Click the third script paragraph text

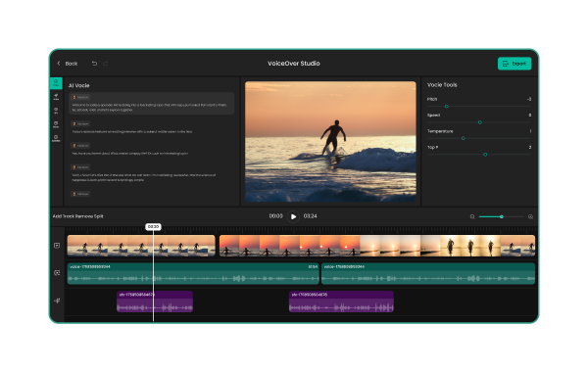[129, 154]
